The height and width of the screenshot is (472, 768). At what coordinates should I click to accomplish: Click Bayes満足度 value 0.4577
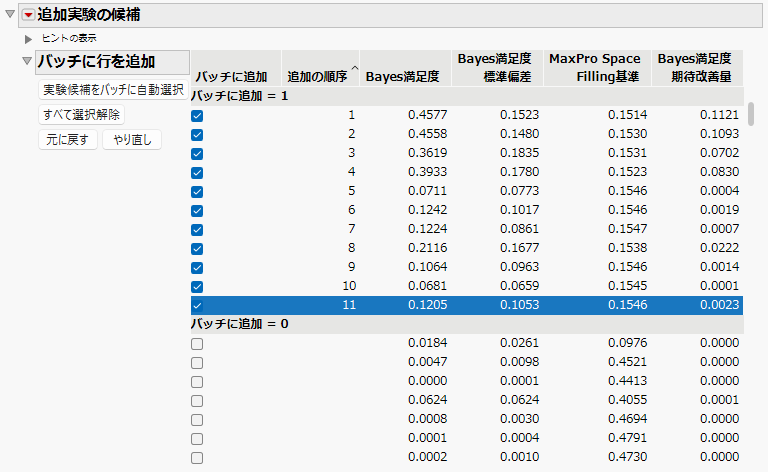pyautogui.click(x=427, y=115)
